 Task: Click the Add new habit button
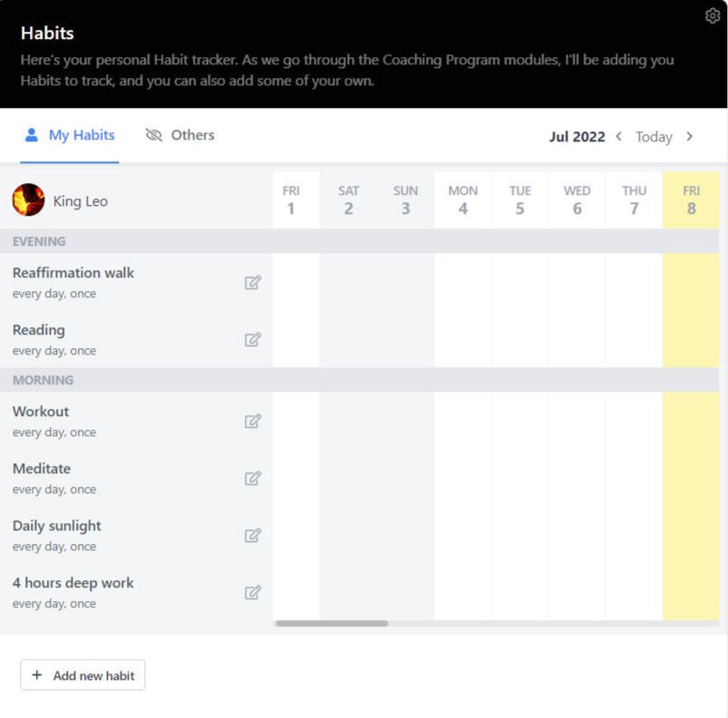(x=83, y=675)
